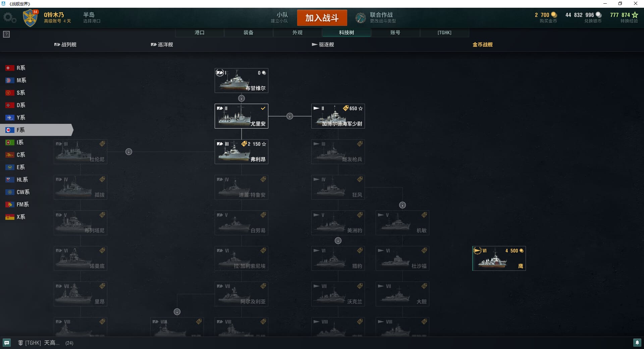Switch to the 装备 tab
Screen dimensions: 644x349
click(x=249, y=33)
